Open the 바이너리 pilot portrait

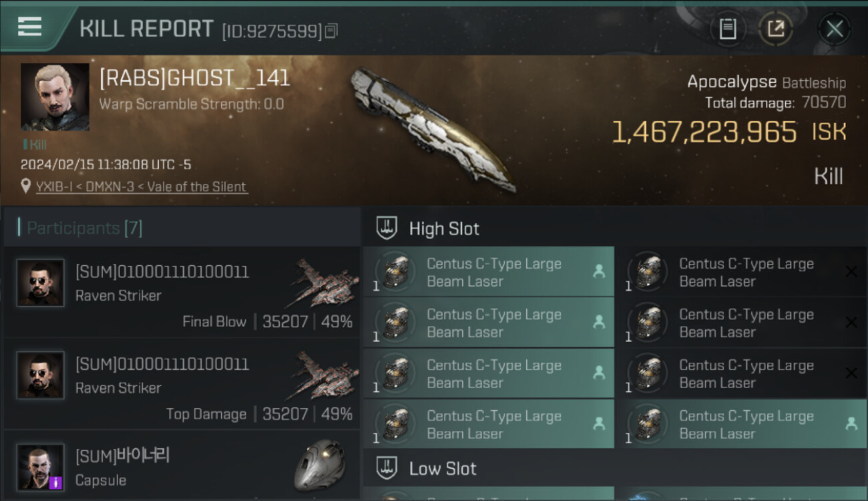pos(41,467)
